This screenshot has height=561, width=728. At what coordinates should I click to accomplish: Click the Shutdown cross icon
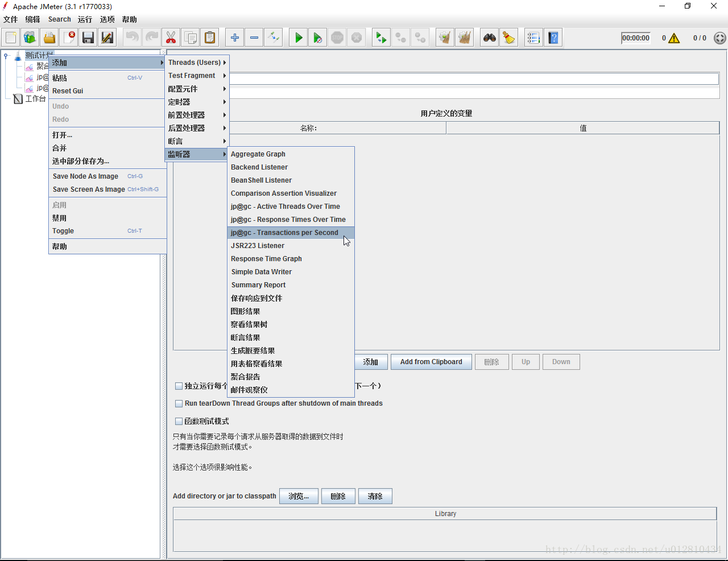point(357,38)
